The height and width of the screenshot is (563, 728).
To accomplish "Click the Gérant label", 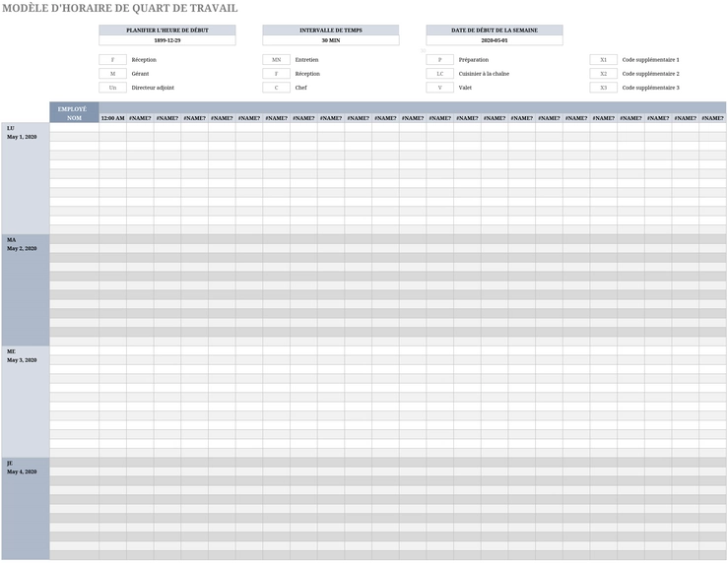I will (x=140, y=74).
